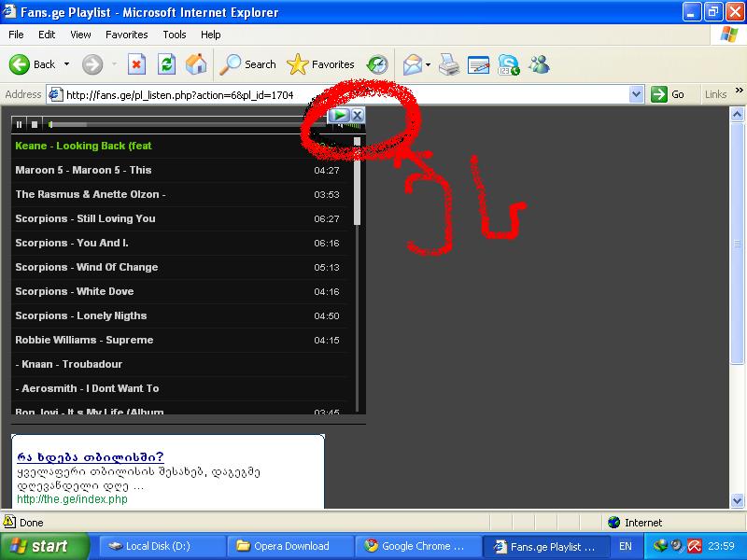The image size is (747, 560).
Task: Switch to the Local Disk (D:) taskbar window
Action: click(x=162, y=546)
